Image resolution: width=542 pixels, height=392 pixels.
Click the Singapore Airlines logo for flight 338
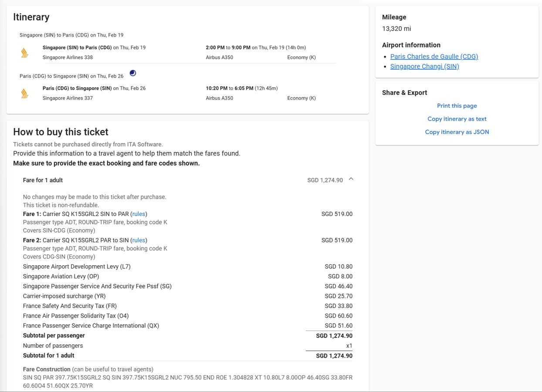pos(25,53)
